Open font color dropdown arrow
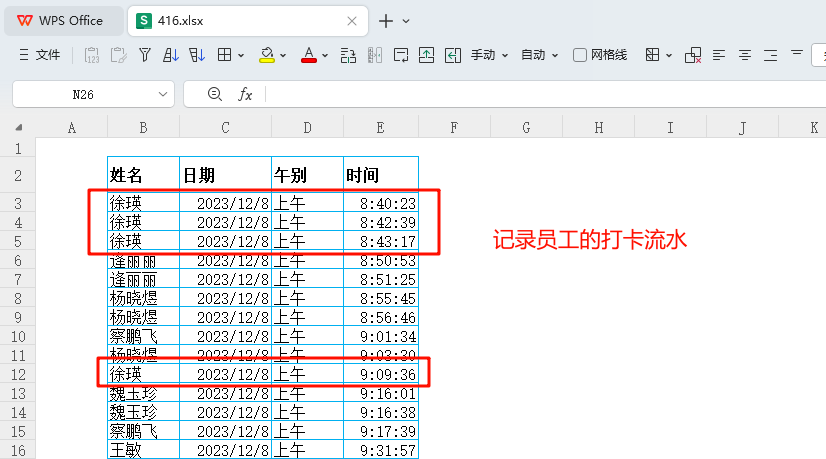This screenshot has height=459, width=826. [325, 55]
